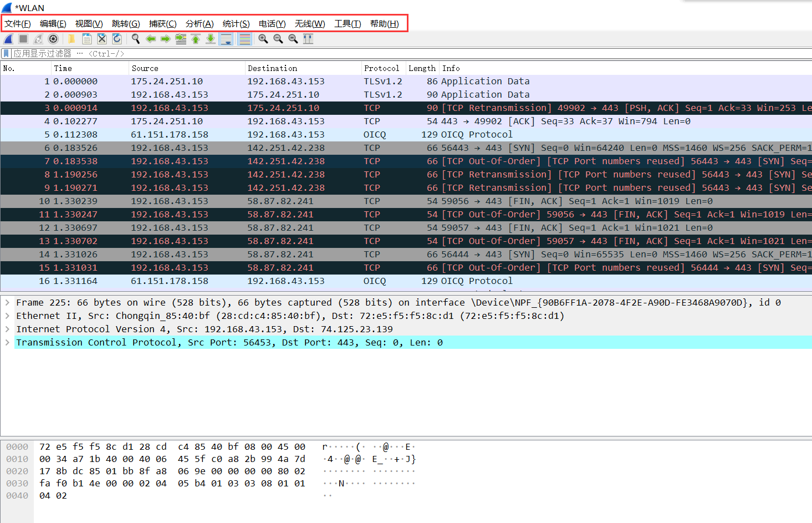Viewport: 812px width, 523px height.
Task: Open the 电话(Y) menu
Action: pos(272,24)
